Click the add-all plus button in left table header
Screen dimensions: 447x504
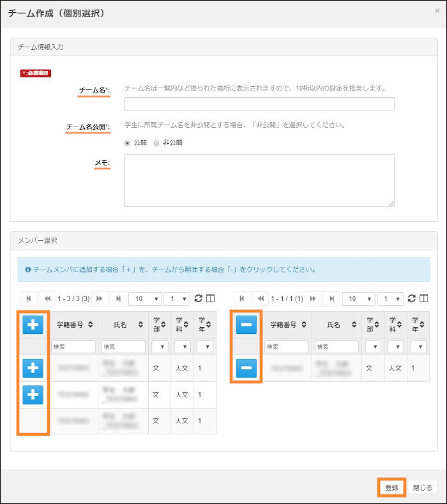click(33, 325)
